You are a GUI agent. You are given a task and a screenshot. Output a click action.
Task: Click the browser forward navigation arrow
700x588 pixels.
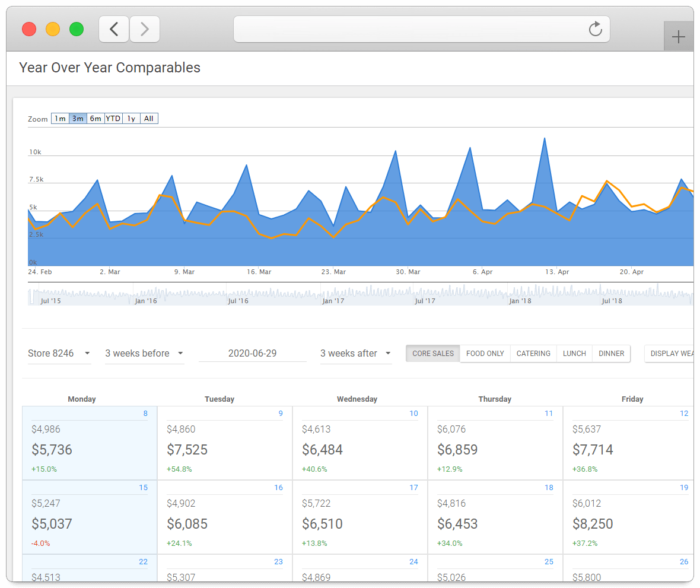pos(144,28)
